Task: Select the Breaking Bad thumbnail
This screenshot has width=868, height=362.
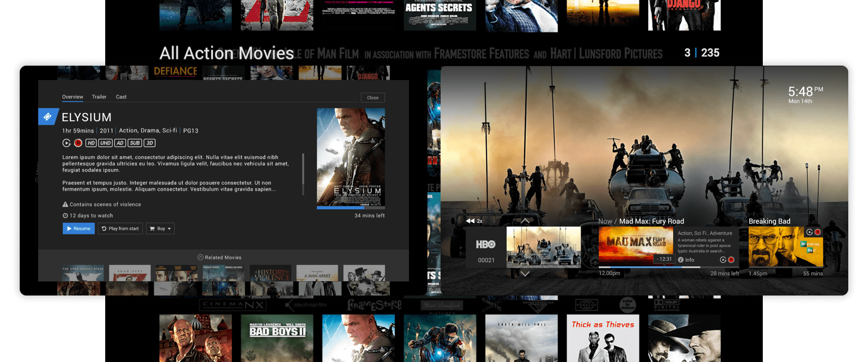Action: pyautogui.click(x=786, y=247)
